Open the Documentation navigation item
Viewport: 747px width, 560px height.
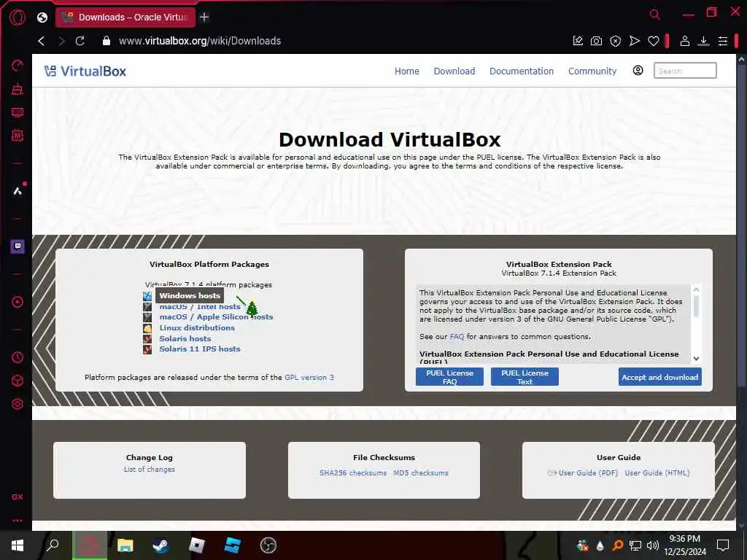(521, 71)
